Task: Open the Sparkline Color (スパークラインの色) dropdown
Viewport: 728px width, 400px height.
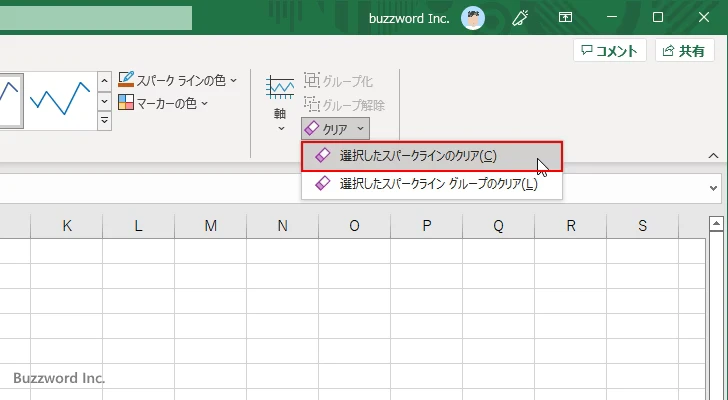Action: (x=177, y=80)
